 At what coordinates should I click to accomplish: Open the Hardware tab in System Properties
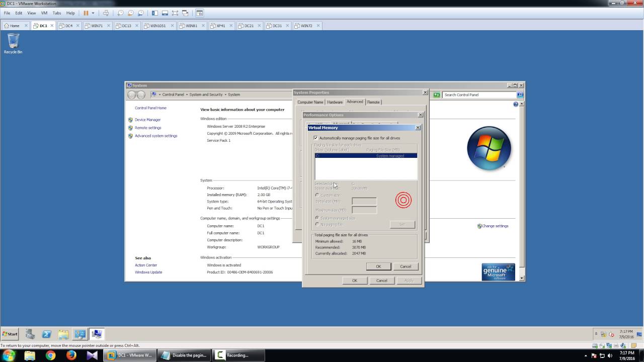point(335,102)
